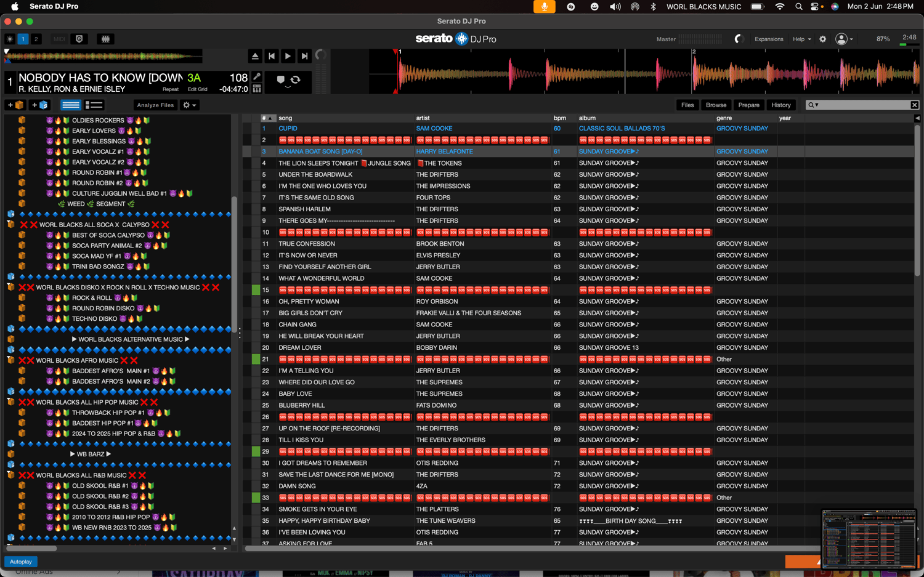The height and width of the screenshot is (577, 924).
Task: Open the Files panel tab
Action: pos(687,105)
